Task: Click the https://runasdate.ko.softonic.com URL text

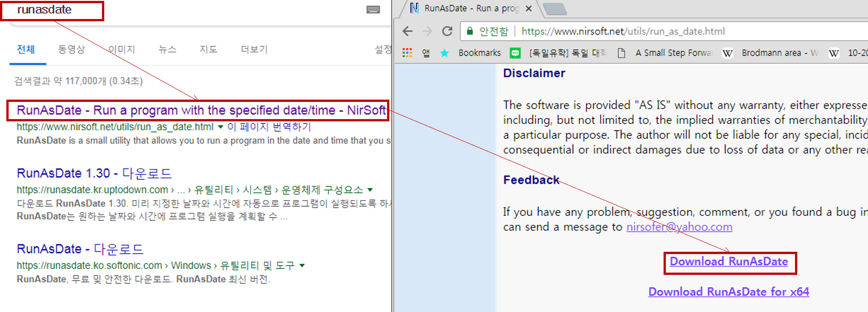Action: (x=89, y=265)
